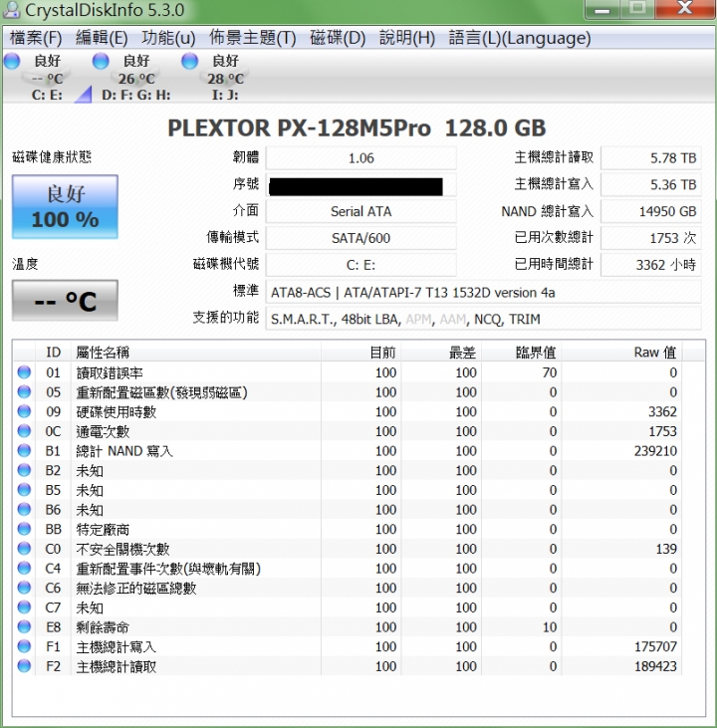
Task: Click the blue status dot for attribute 05
Action: click(x=24, y=391)
